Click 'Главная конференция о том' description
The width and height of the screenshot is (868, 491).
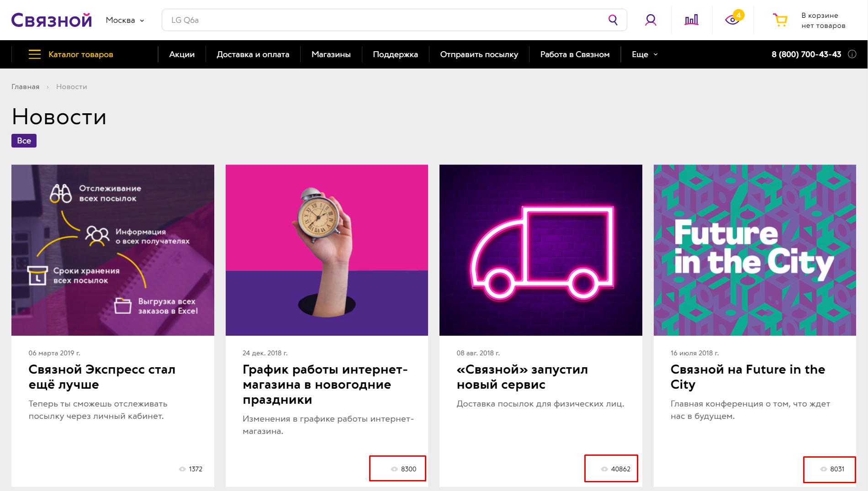pos(750,410)
